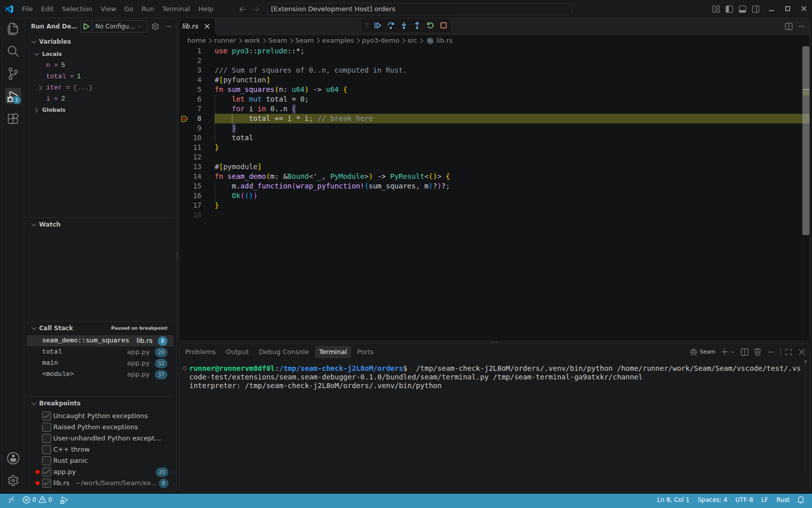
Task: Click the Spaces: 4 indentation setting
Action: [712, 500]
